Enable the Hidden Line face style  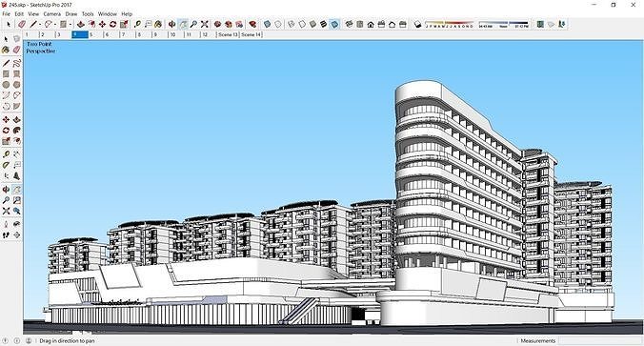(x=302, y=24)
